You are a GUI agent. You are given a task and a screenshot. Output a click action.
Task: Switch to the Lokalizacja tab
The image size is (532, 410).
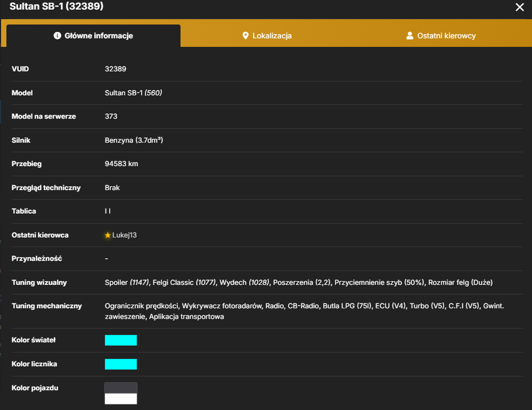coord(267,36)
